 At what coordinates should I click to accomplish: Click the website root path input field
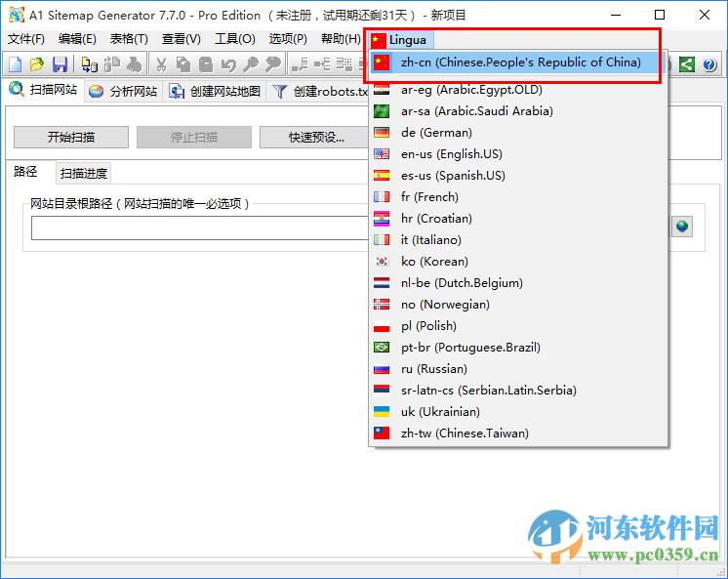click(201, 227)
